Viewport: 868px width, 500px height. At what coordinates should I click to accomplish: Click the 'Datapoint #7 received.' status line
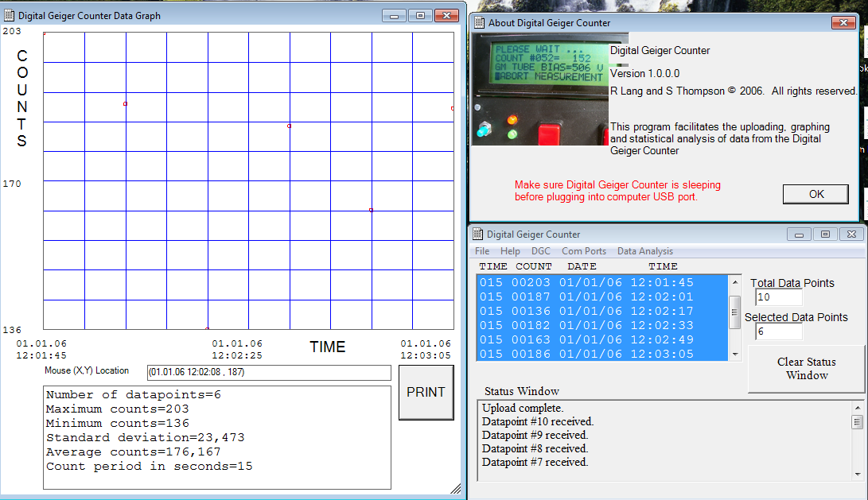pos(535,462)
